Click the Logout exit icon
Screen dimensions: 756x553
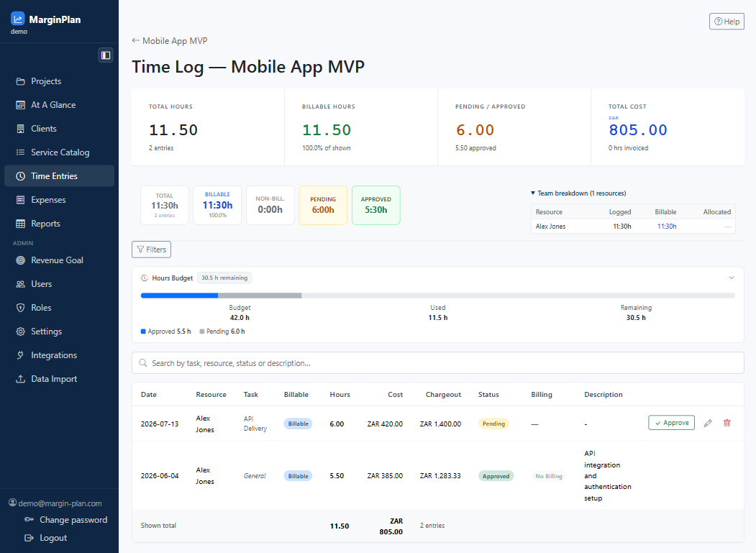tap(29, 538)
